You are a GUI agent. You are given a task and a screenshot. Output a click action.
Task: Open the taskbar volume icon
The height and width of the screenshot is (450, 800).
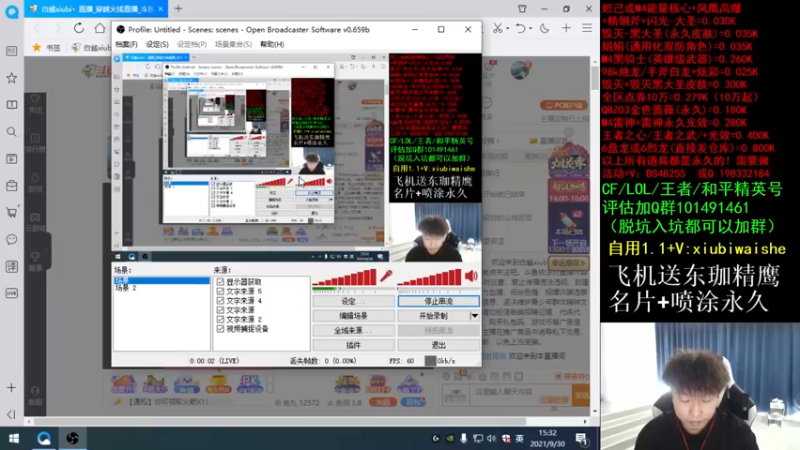(x=491, y=438)
